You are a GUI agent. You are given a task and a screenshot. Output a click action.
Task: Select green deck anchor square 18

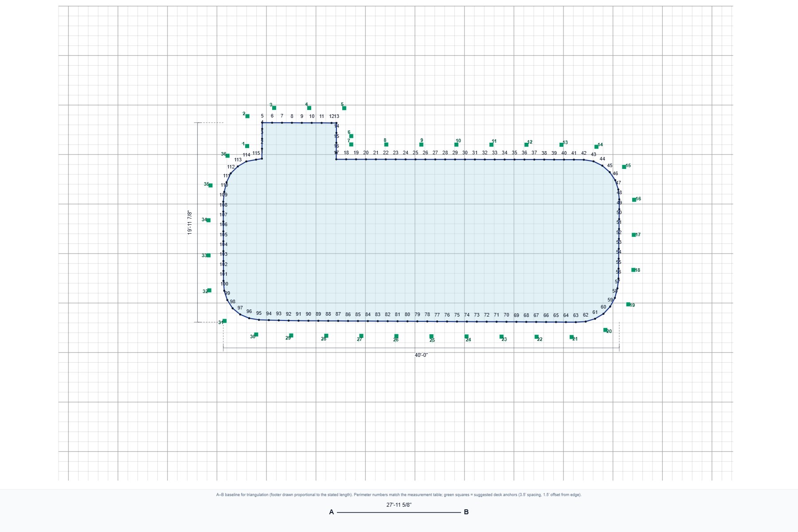click(633, 270)
